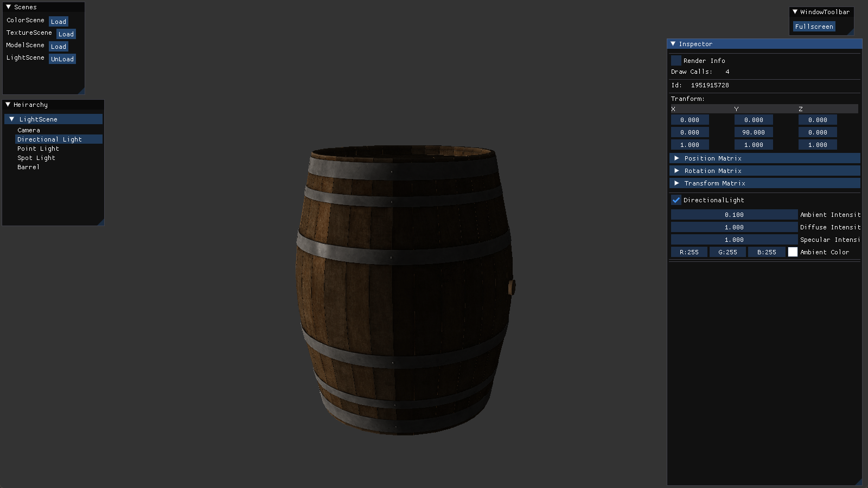Click the scale X field in the third Transform row
This screenshot has width=868, height=488.
[690, 145]
